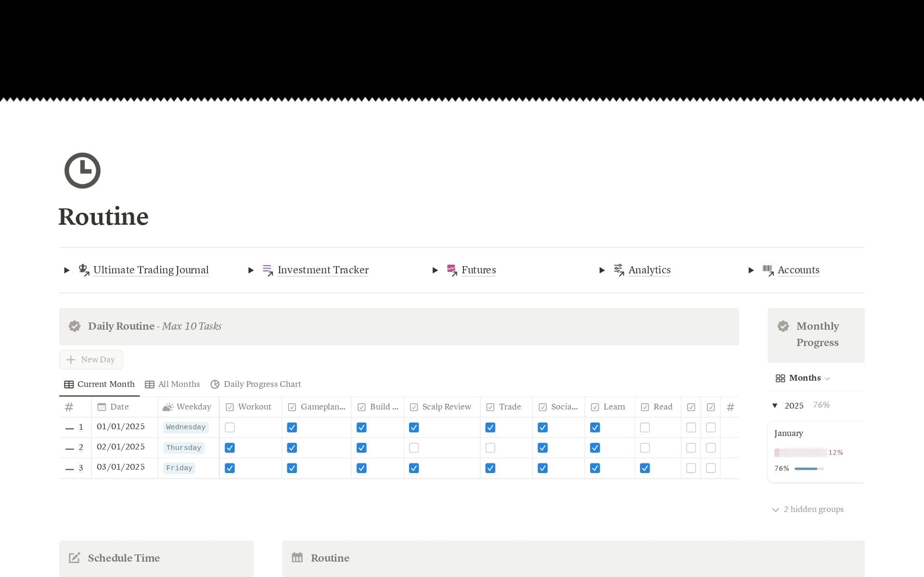Expand the Ultimate Trading Journal toggle
This screenshot has width=924, height=577.
[67, 270]
